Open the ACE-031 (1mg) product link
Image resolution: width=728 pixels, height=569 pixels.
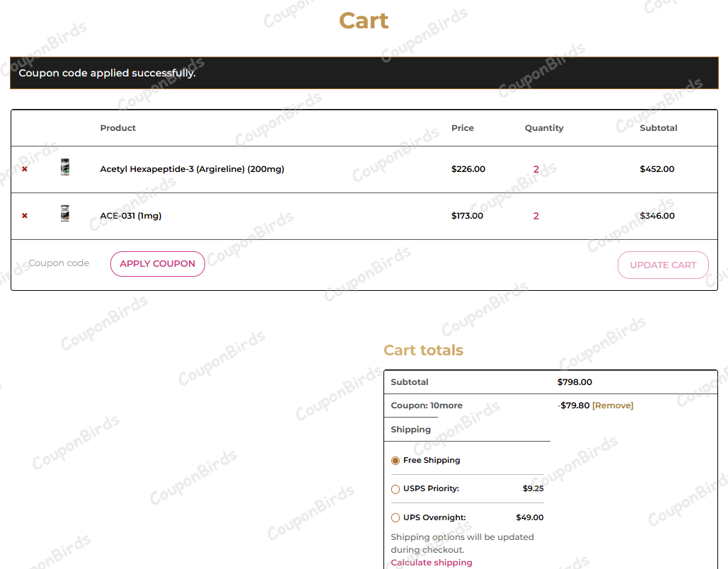point(131,216)
